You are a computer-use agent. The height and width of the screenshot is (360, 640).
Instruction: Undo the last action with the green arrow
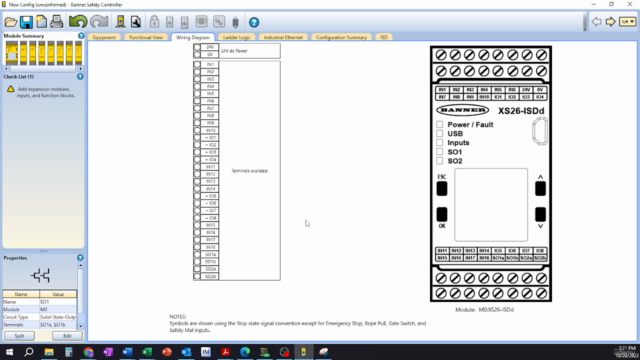pos(78,22)
